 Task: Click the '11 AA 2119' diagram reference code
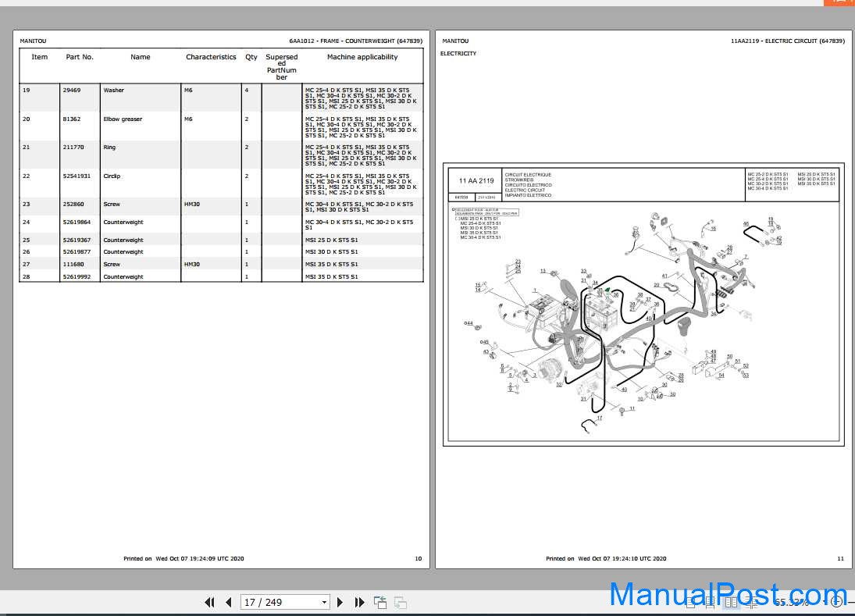(476, 181)
